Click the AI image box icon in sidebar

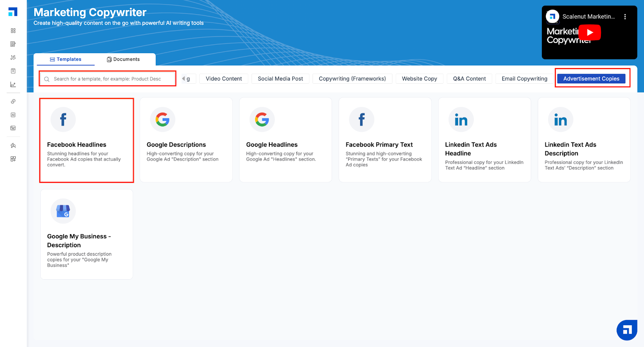point(13,115)
